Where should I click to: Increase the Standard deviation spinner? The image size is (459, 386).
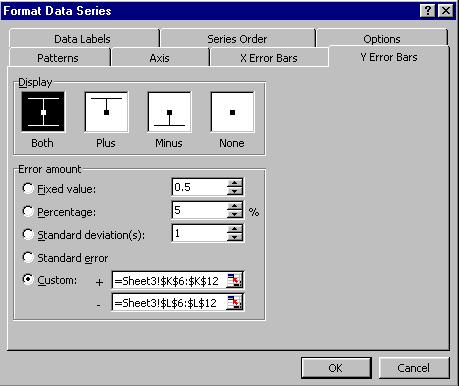[235, 229]
